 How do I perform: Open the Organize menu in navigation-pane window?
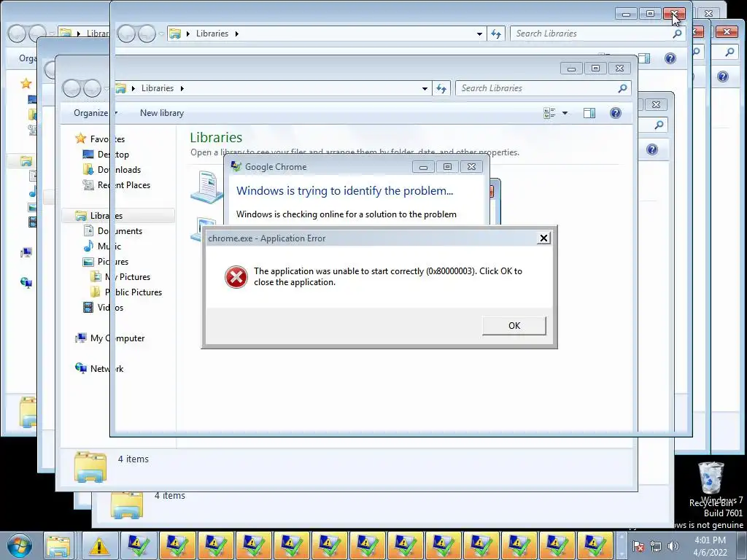(x=96, y=113)
